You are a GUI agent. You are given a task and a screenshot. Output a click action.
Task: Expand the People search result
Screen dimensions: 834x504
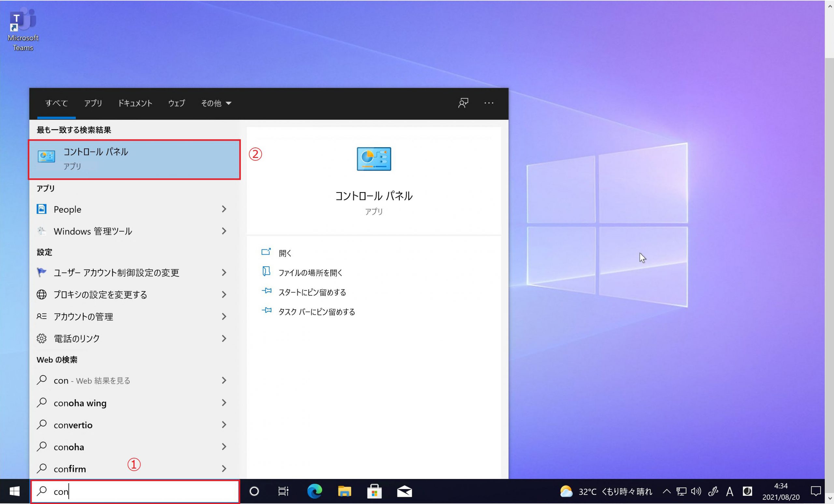224,209
